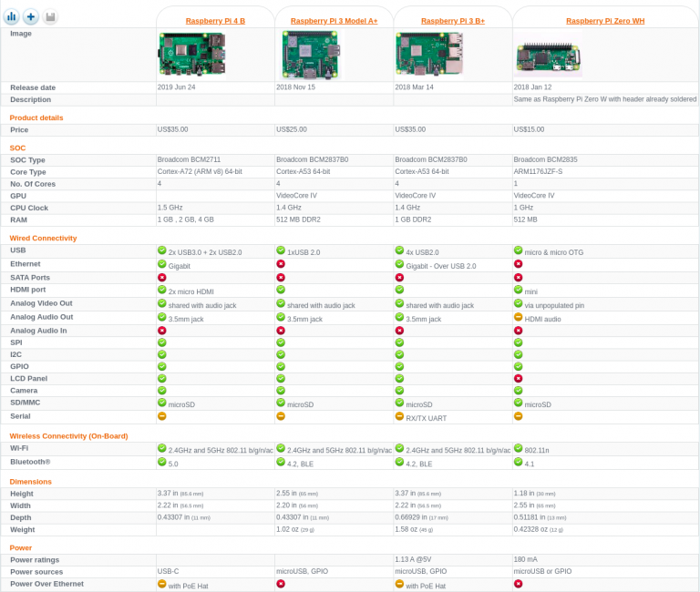The image size is (700, 592).
Task: Click the red cross for Pi 4 B SATA Ports
Action: (x=162, y=278)
